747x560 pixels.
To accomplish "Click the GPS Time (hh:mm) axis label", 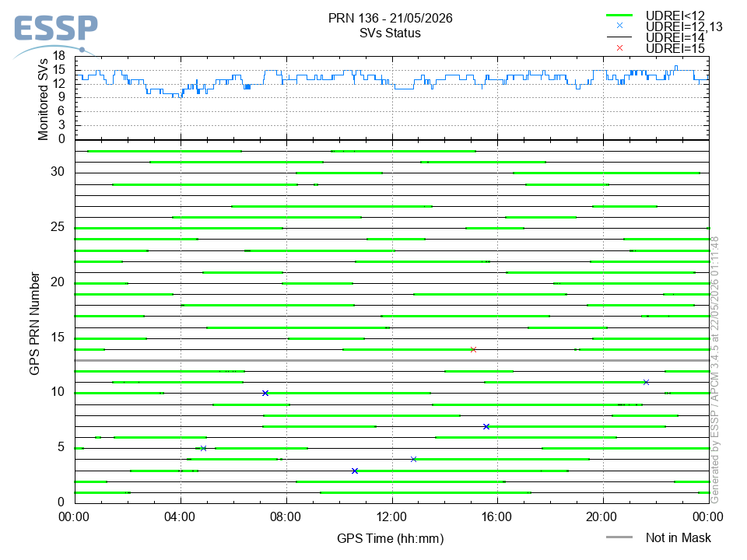I will (x=390, y=538).
